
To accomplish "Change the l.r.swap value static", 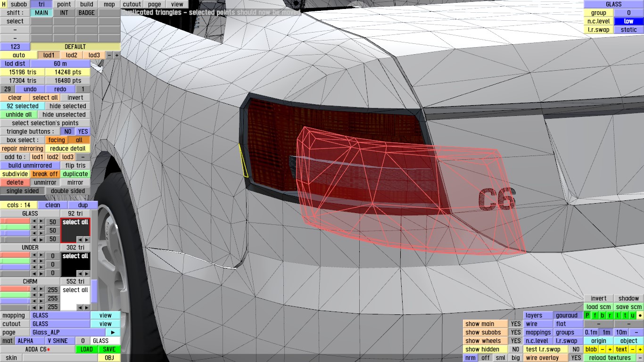I will point(629,30).
